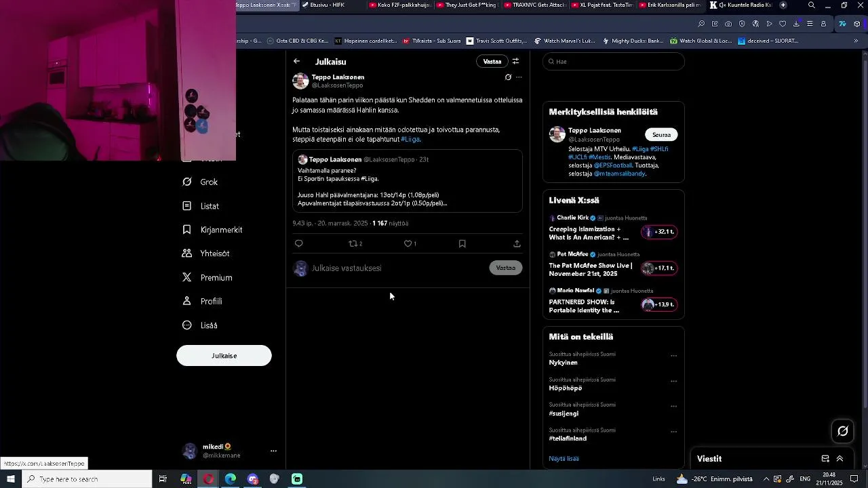Expand hidden bookmarks chevron in bookmarks bar
The height and width of the screenshot is (488, 868).
(x=856, y=41)
